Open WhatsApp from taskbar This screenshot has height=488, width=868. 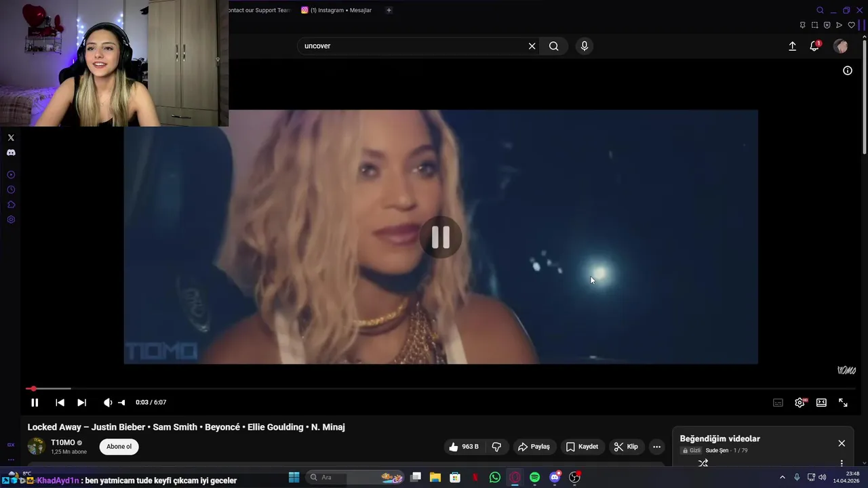(x=495, y=477)
